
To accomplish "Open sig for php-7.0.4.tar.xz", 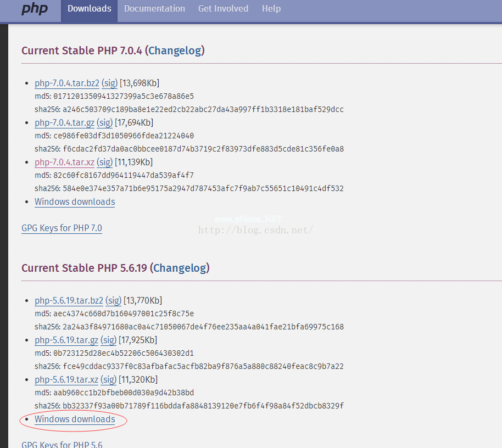I will [x=105, y=163].
